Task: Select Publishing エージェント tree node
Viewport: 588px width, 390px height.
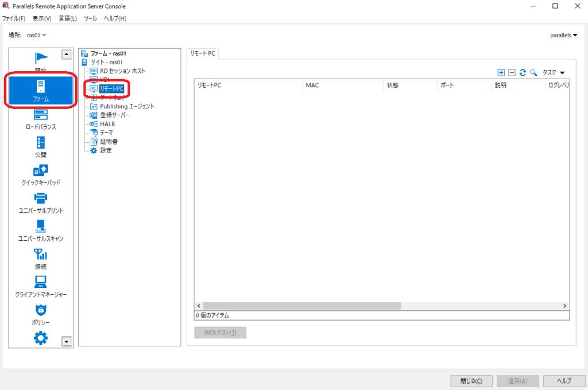Action: [x=127, y=106]
